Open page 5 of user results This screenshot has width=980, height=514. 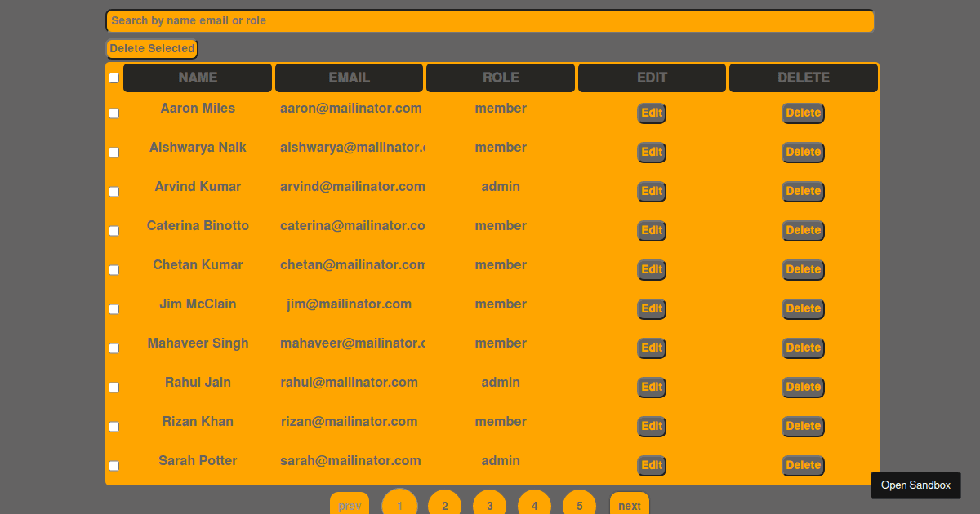[x=579, y=505]
